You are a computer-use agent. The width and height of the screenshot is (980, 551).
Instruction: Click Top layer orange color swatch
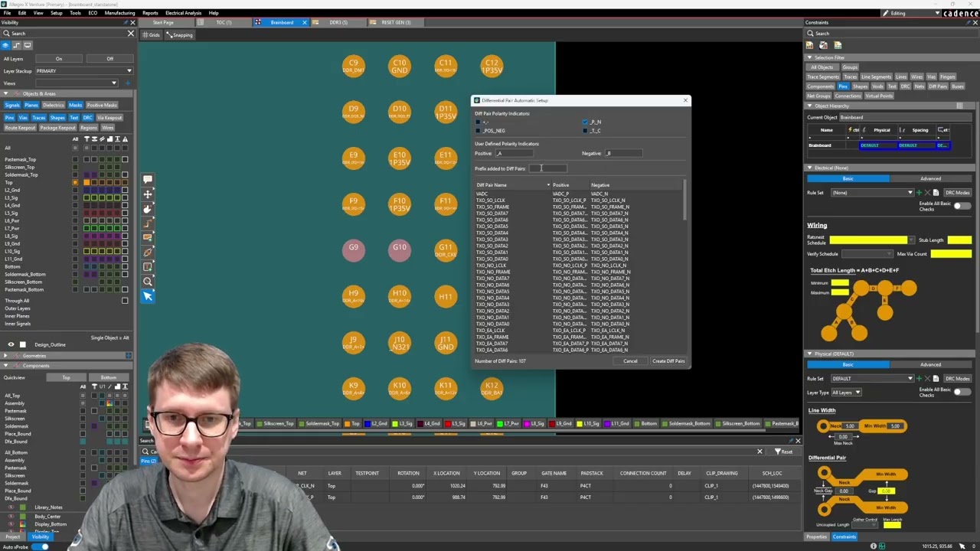pyautogui.click(x=86, y=182)
